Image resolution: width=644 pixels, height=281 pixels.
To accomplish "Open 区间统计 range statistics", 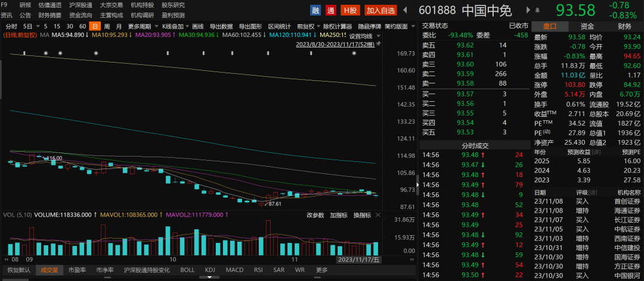I will [x=280, y=27].
